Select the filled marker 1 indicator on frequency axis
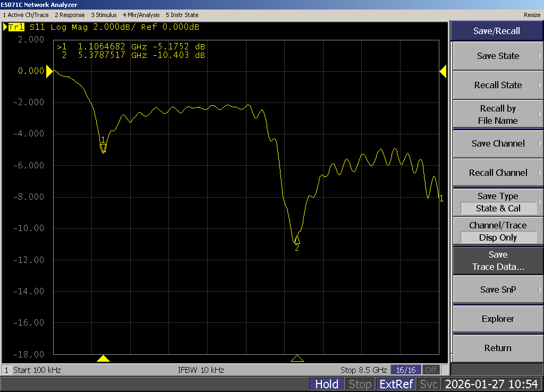The image size is (544, 392). pos(103,359)
